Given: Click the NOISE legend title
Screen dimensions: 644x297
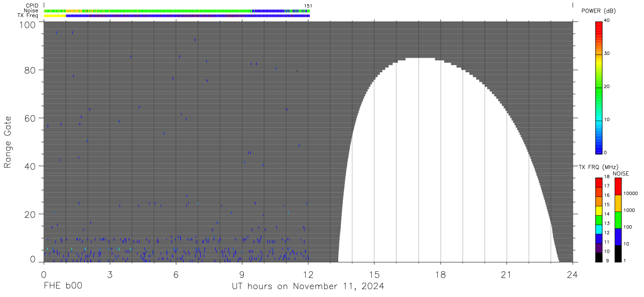Looking at the screenshot, I should pos(620,173).
